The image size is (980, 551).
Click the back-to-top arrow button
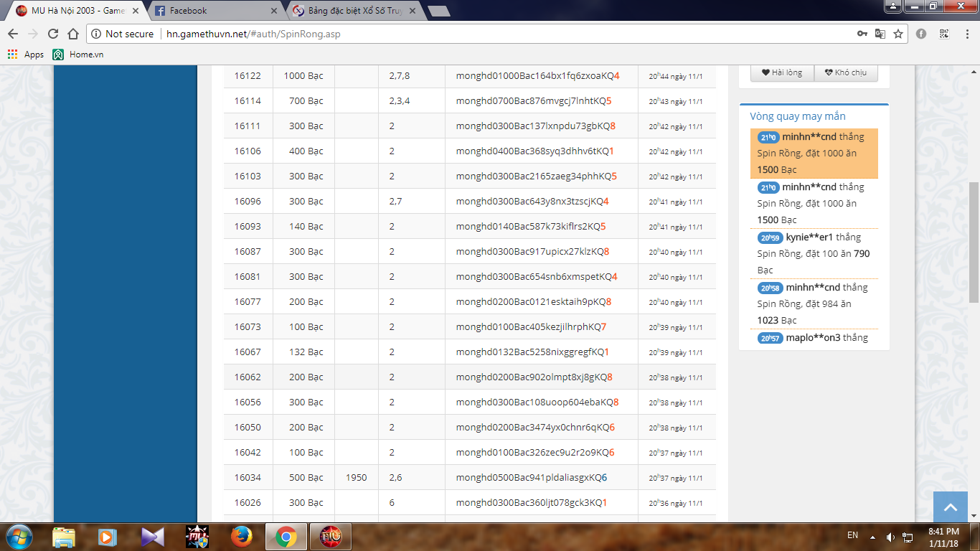951,507
